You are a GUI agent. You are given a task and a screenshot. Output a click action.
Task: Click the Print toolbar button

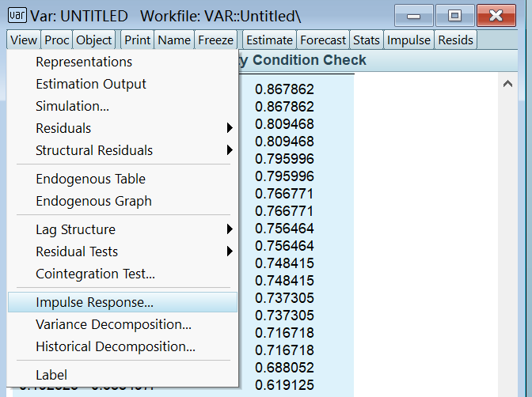coord(138,40)
